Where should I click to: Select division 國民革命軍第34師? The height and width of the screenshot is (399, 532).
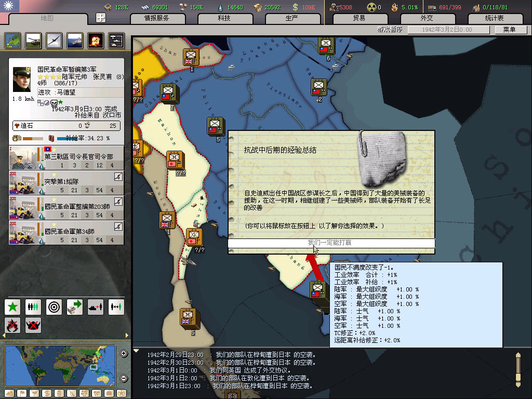[x=66, y=232]
